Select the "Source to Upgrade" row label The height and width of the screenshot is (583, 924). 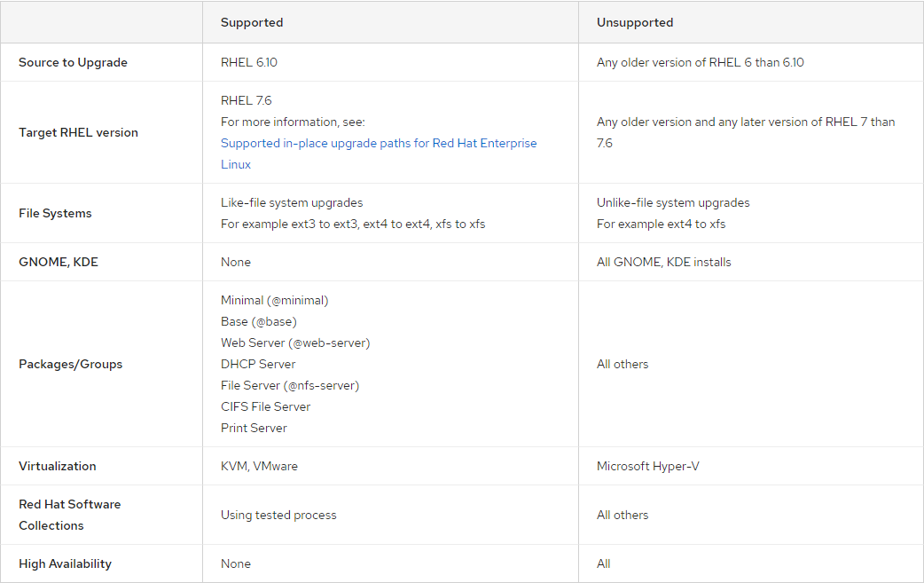point(73,62)
